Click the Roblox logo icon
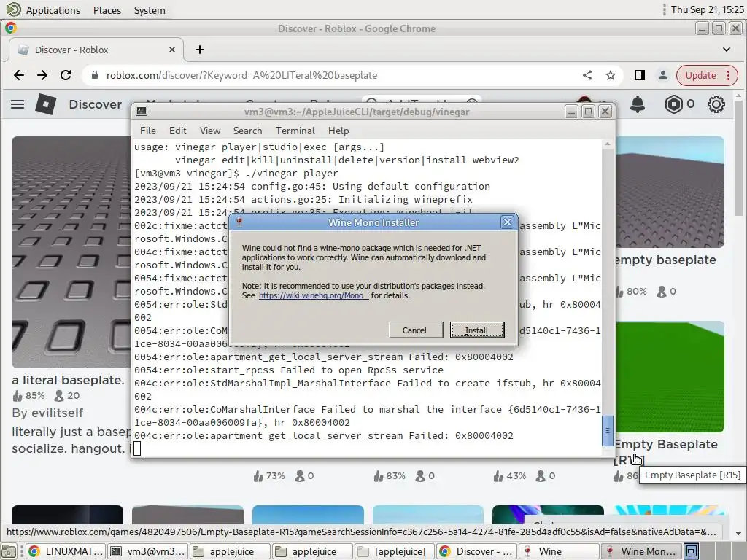 [x=46, y=104]
